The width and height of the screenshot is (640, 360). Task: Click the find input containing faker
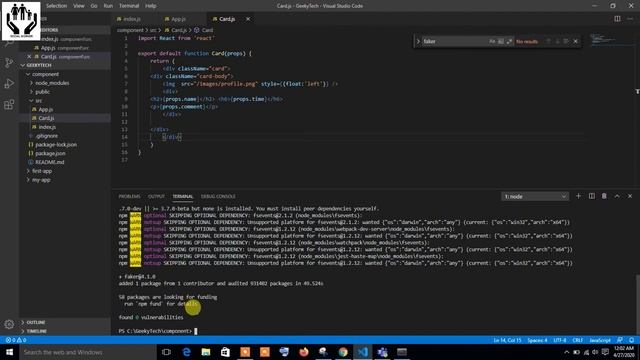455,41
